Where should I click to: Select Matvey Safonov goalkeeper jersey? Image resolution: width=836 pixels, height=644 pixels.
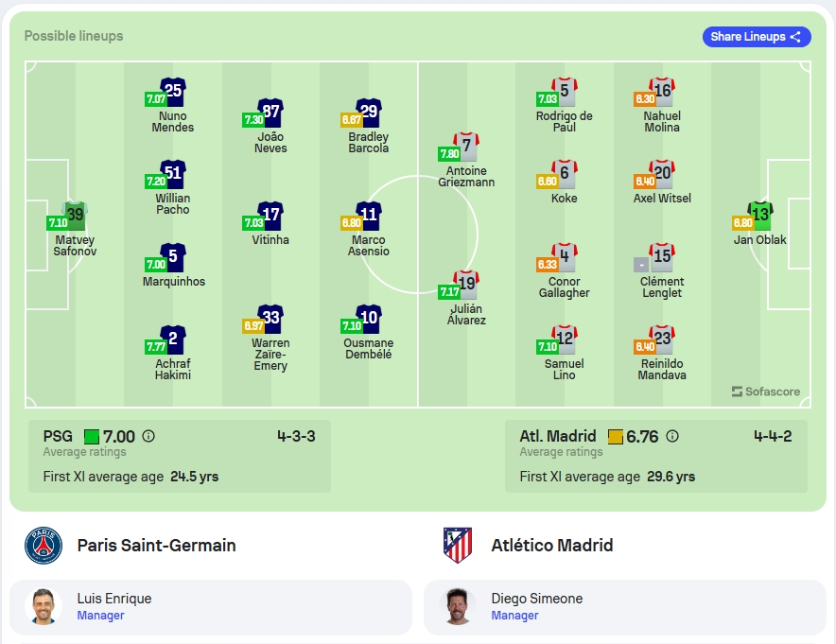[75, 216]
